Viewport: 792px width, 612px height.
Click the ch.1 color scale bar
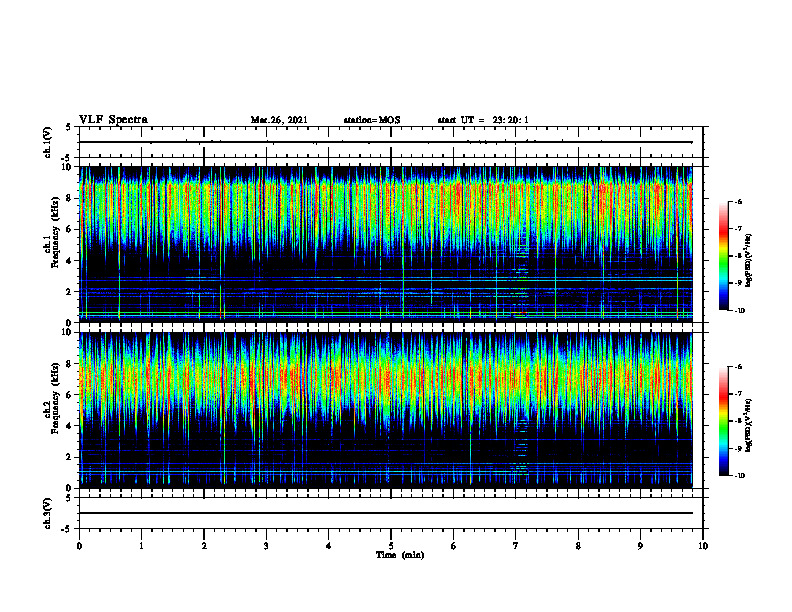click(724, 256)
